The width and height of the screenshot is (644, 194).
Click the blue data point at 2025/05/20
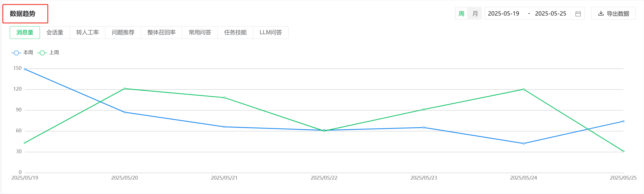tap(125, 112)
